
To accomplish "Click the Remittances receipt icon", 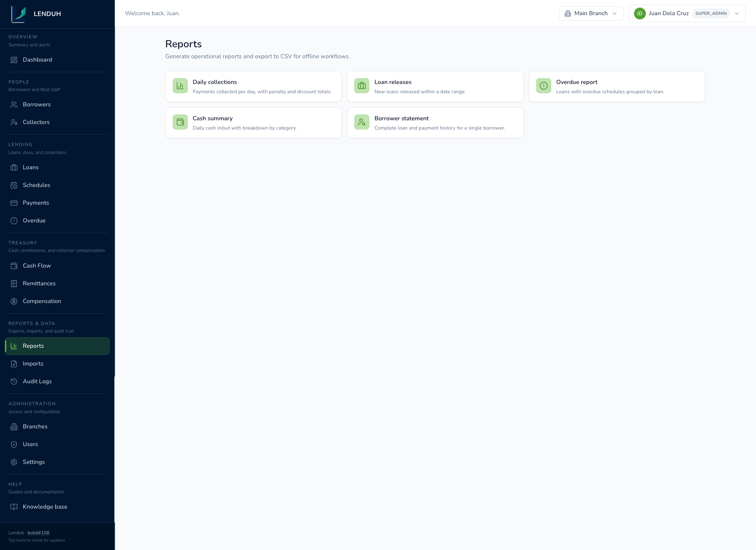I will pyautogui.click(x=14, y=284).
